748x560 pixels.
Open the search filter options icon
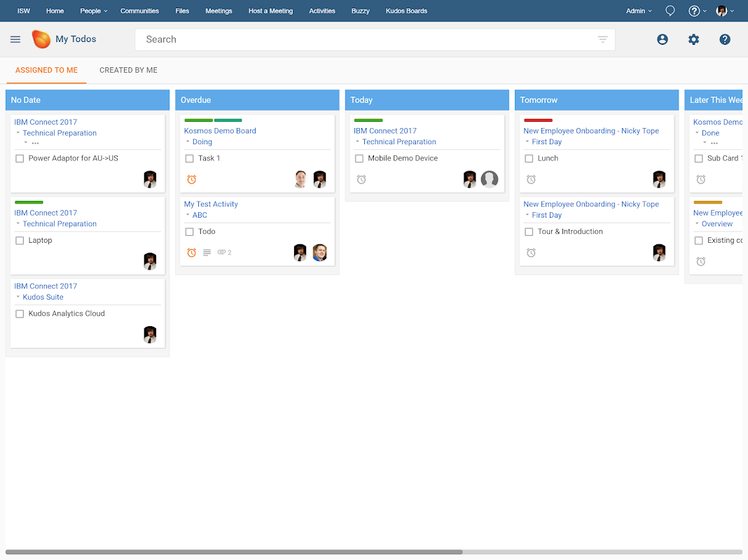(602, 39)
